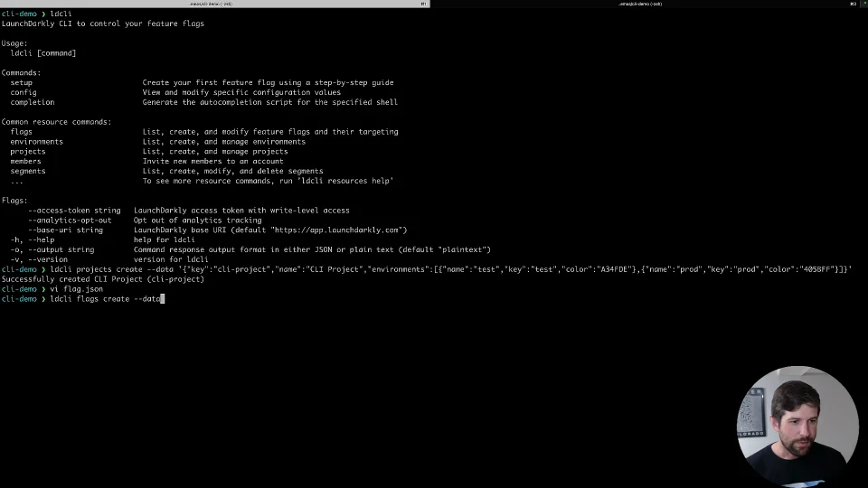Click 'LaunchDarkly CLI to control your feature flags' text

[x=102, y=23]
